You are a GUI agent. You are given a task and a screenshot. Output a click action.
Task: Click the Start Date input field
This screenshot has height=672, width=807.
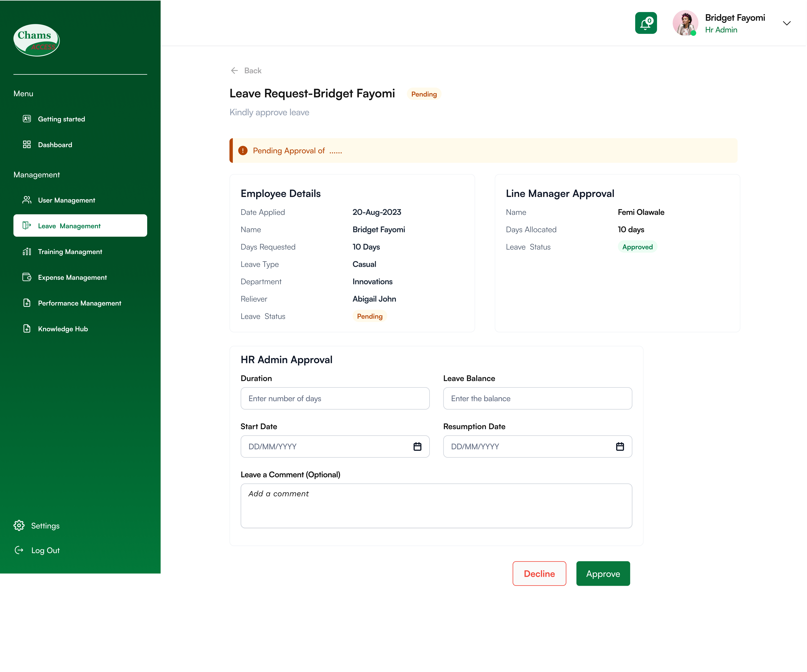pyautogui.click(x=335, y=447)
